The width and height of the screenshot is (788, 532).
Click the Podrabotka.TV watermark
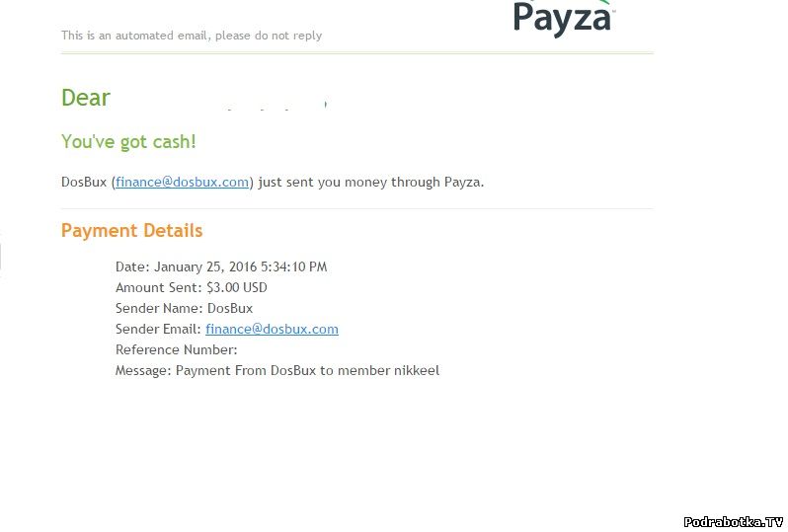733,521
